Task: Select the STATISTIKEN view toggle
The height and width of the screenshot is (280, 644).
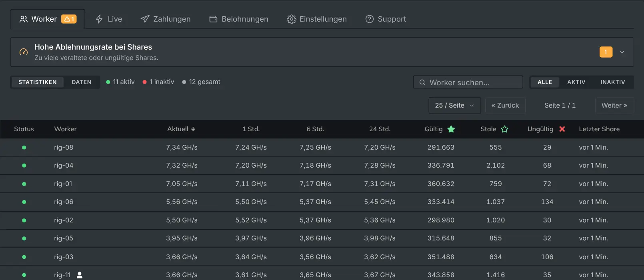Action: point(38,82)
